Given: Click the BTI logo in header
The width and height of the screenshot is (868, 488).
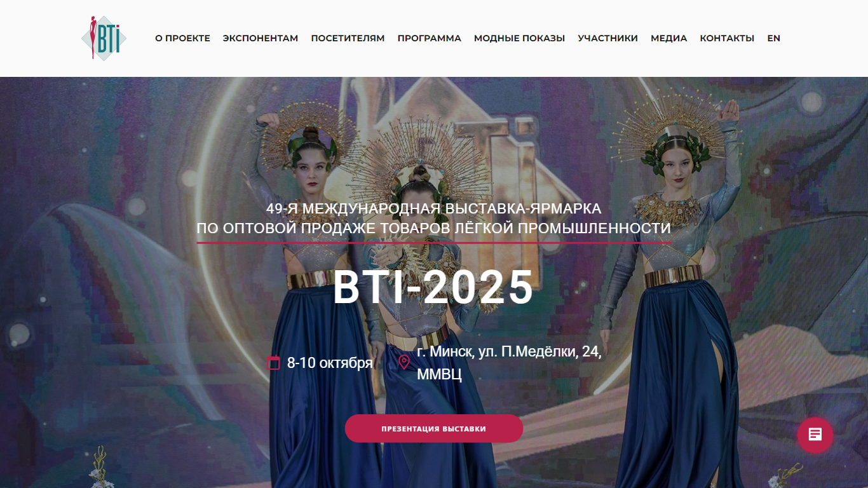Looking at the screenshot, I should pos(104,38).
